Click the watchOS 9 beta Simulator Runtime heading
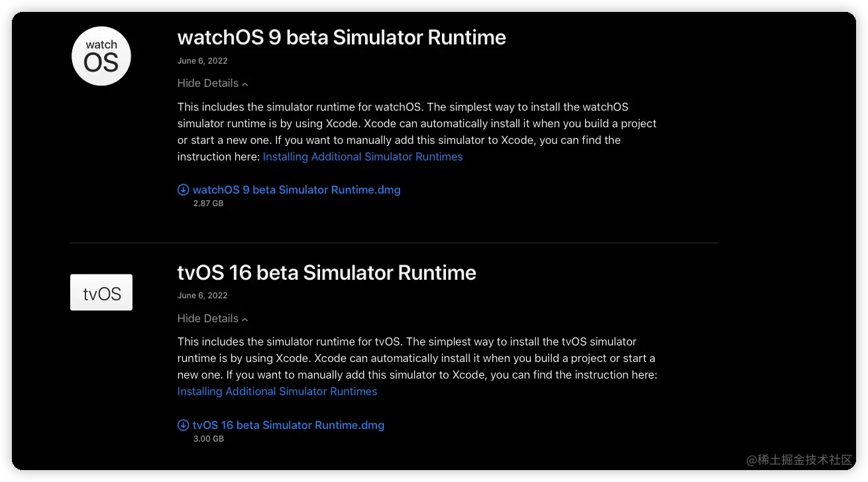868x482 pixels. [x=341, y=37]
